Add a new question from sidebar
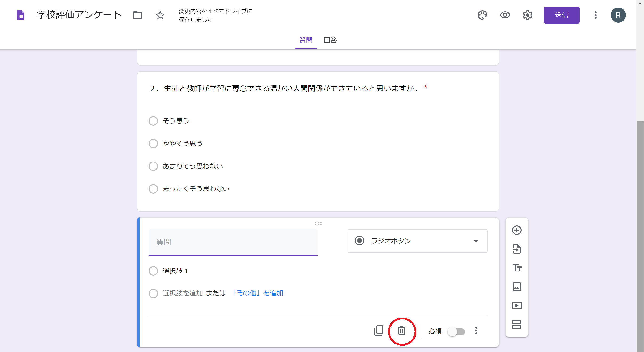This screenshot has width=644, height=352. (x=517, y=230)
